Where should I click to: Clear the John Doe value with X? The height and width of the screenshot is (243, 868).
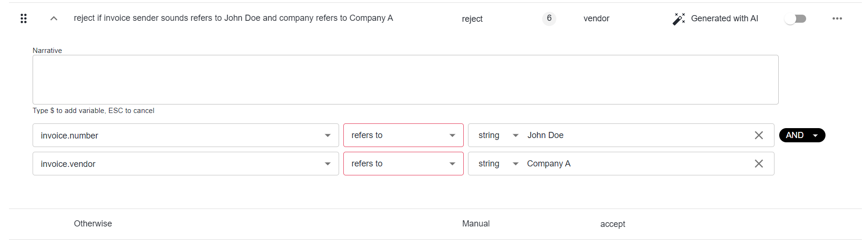pyautogui.click(x=759, y=135)
